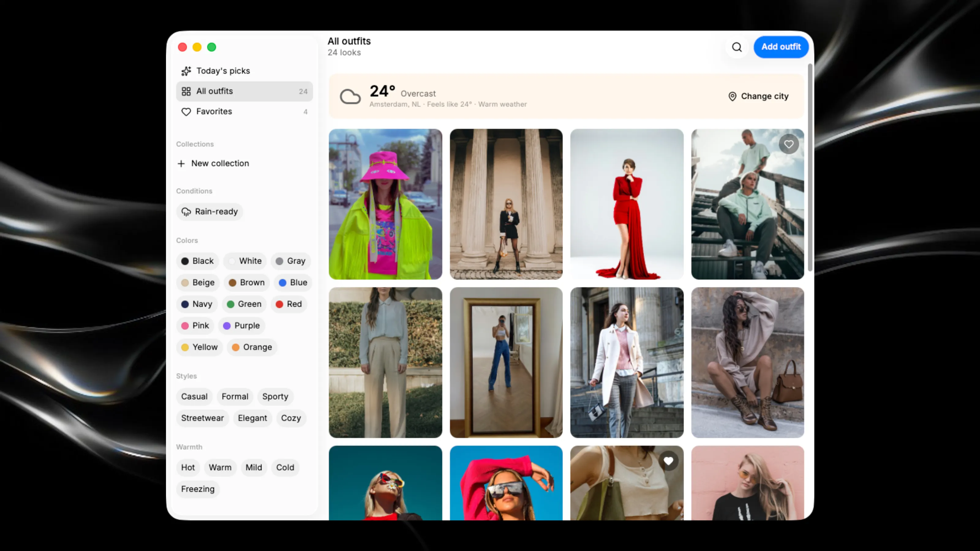Enable the Brown color filter
980x551 pixels.
click(x=247, y=283)
